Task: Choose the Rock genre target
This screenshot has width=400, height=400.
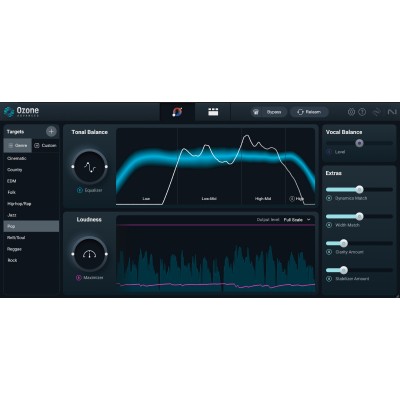Action: pyautogui.click(x=31, y=260)
